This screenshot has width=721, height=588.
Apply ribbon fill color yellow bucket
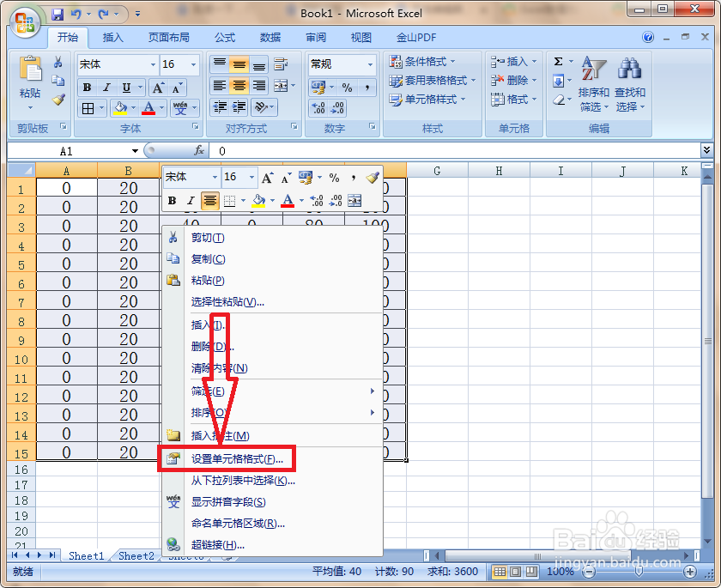coord(120,108)
